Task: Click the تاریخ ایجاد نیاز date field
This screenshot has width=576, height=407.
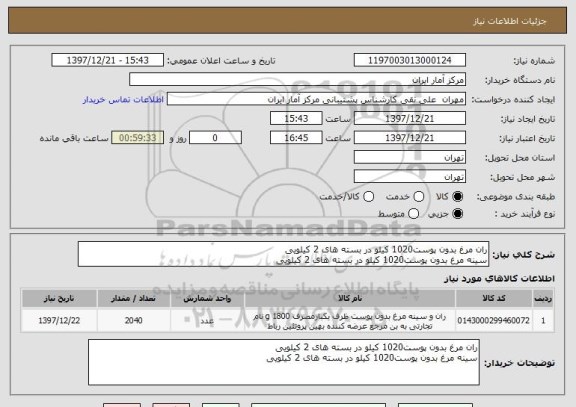Action: pos(410,118)
